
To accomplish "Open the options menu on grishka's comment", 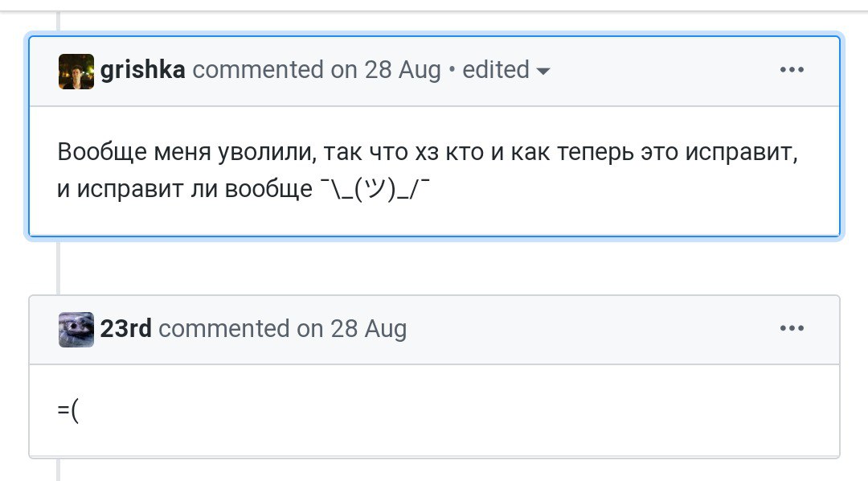I will click(792, 70).
